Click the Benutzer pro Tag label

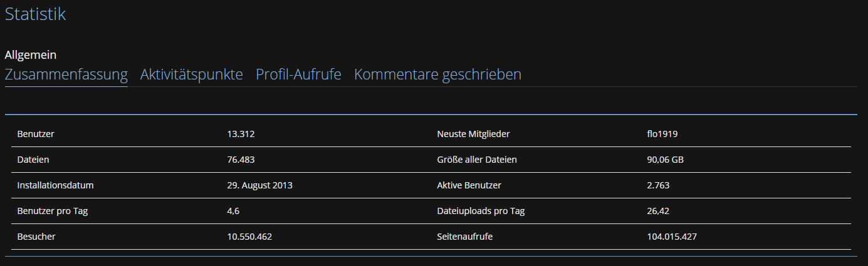click(53, 211)
